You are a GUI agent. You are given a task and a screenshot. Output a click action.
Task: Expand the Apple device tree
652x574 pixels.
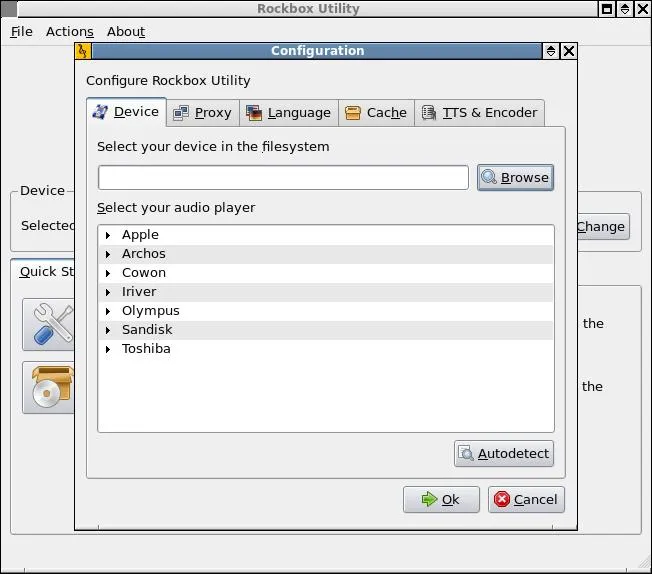[108, 235]
